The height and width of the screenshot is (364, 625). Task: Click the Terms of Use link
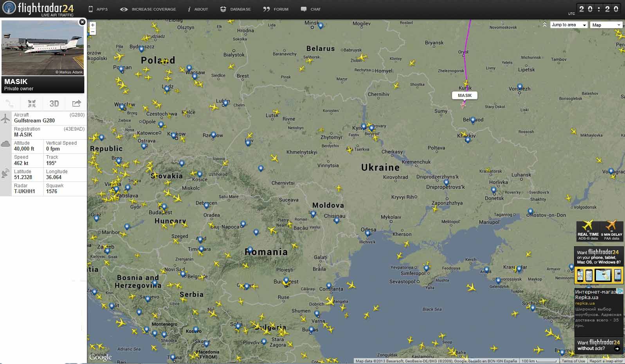pos(573,361)
